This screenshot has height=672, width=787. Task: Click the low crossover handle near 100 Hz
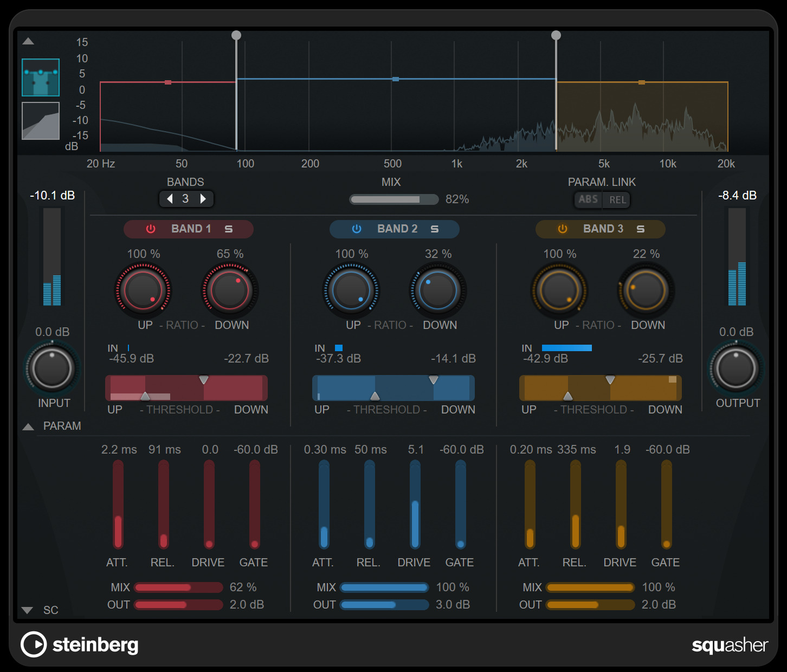(236, 35)
